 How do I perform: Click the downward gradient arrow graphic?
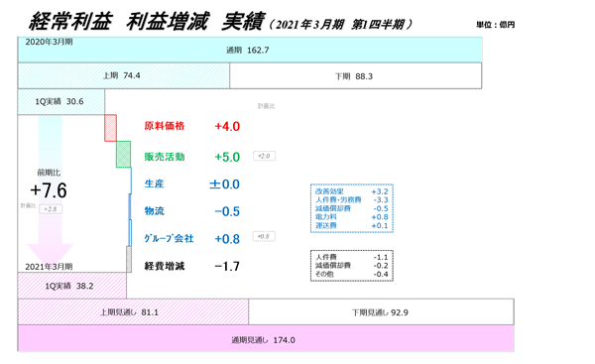tap(51, 190)
